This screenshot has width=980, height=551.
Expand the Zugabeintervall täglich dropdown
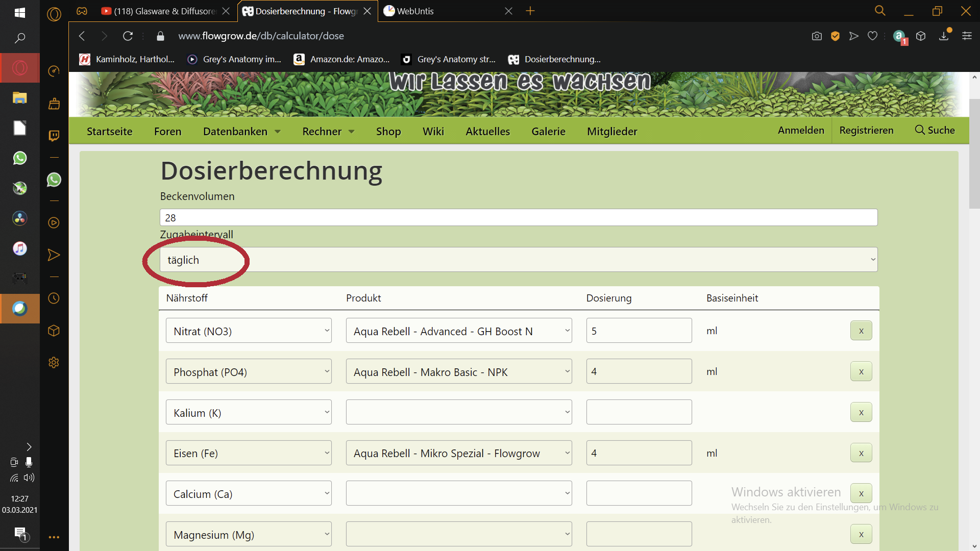pos(519,260)
